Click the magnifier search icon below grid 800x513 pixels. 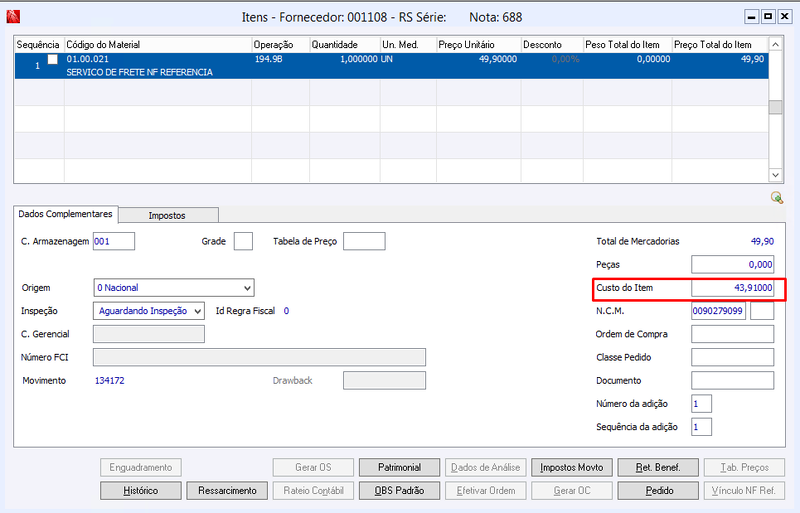coord(777,198)
